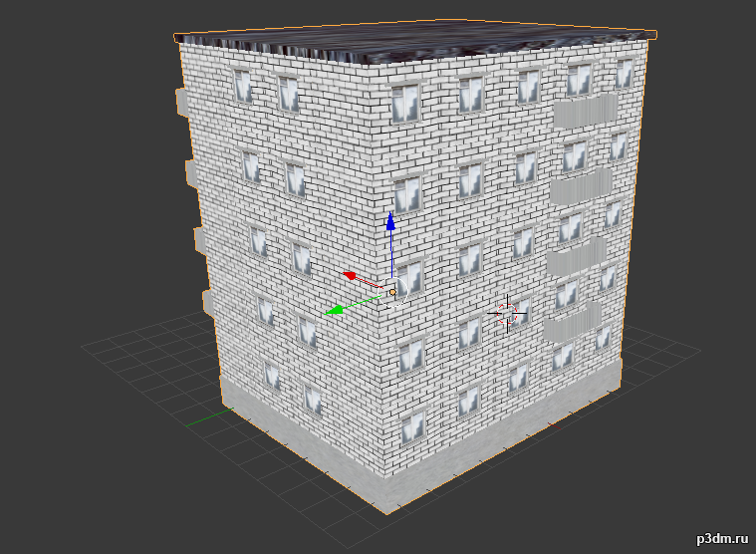Pick the third balcony from top on right wall
Screen dimensions: 756x554
(x=576, y=255)
